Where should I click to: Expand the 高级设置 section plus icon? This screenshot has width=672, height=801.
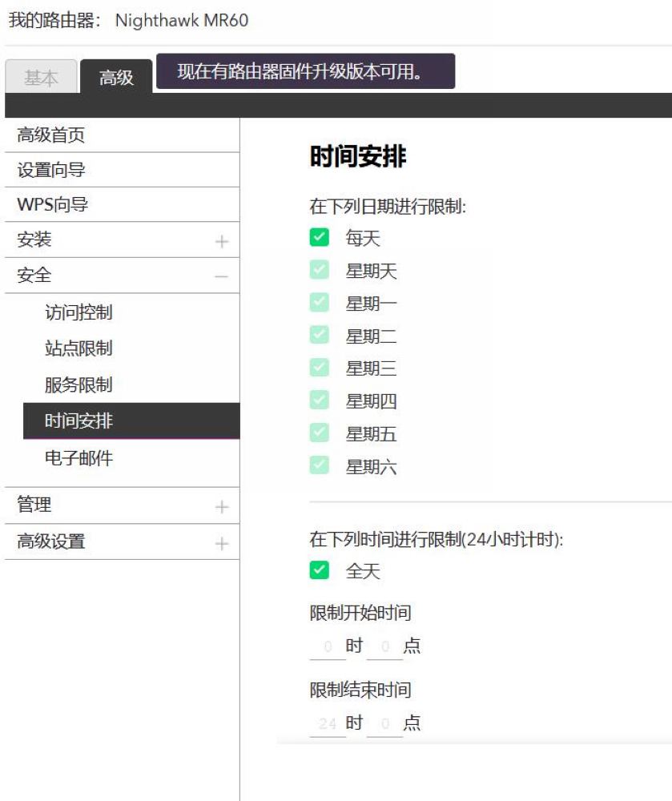[x=222, y=543]
